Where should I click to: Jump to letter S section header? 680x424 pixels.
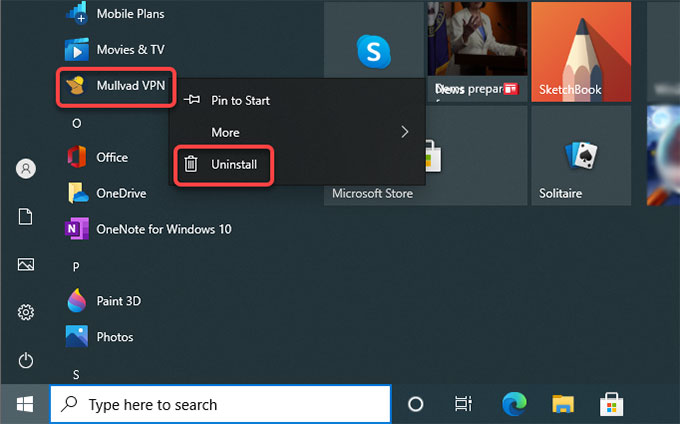pyautogui.click(x=76, y=374)
